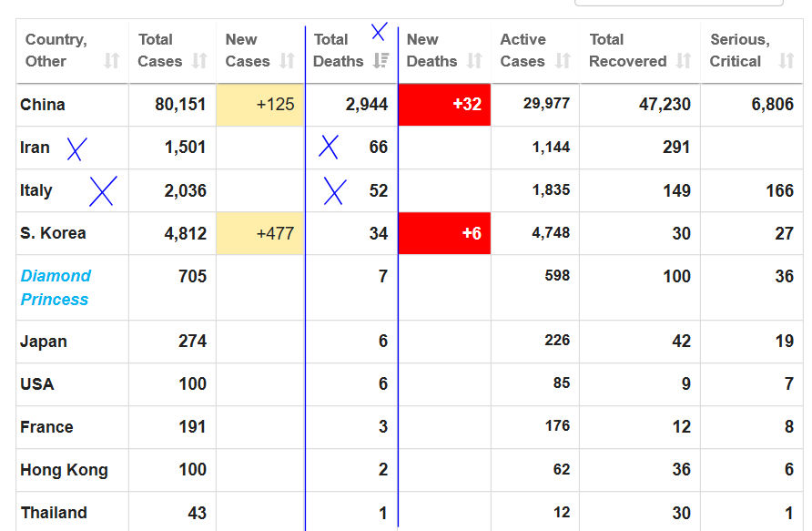Click the descending sort icon for Total Deaths
This screenshot has height=531, width=812.
click(x=381, y=61)
